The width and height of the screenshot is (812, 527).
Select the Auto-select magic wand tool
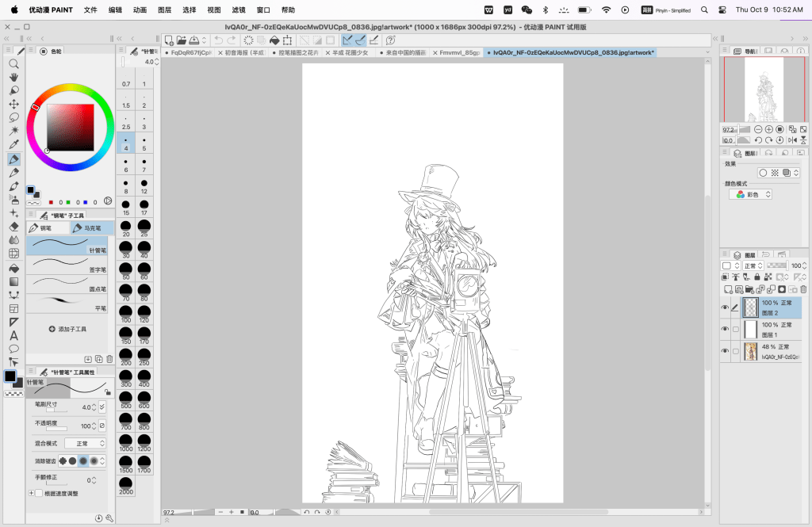[13, 131]
